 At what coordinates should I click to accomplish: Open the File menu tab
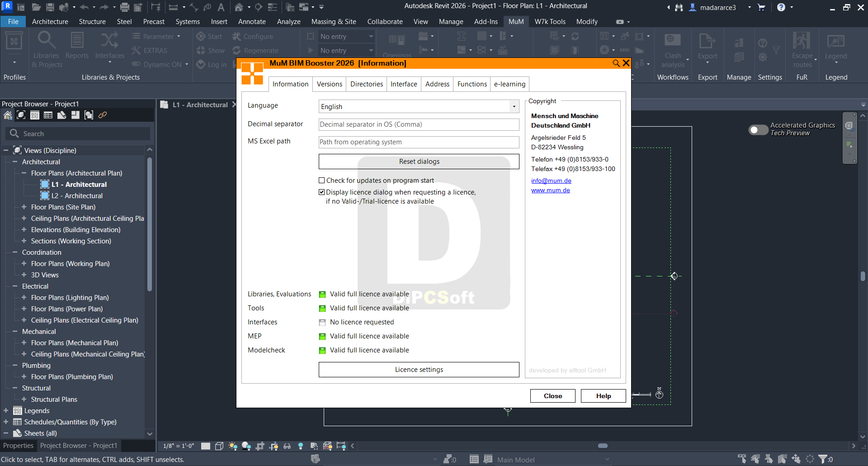13,22
